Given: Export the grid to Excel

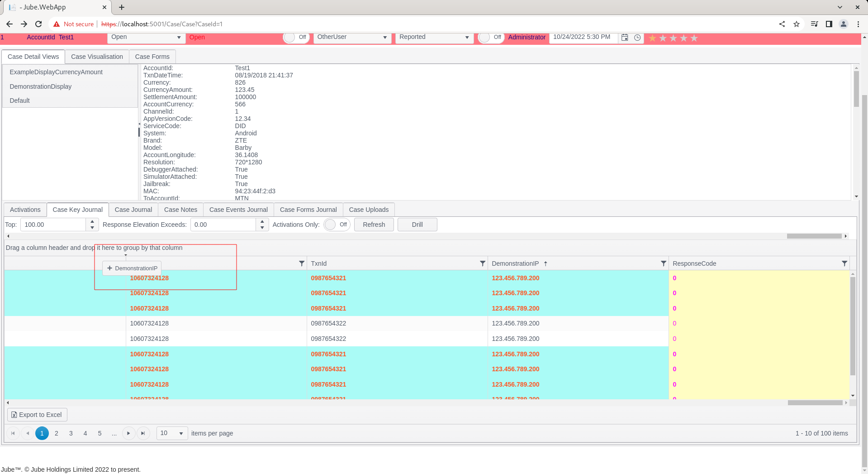Looking at the screenshot, I should (x=37, y=415).
